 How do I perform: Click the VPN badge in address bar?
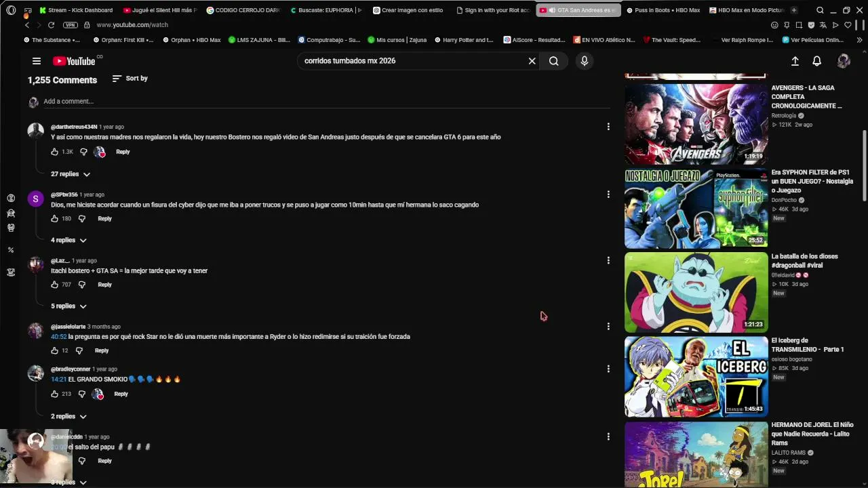(70, 25)
